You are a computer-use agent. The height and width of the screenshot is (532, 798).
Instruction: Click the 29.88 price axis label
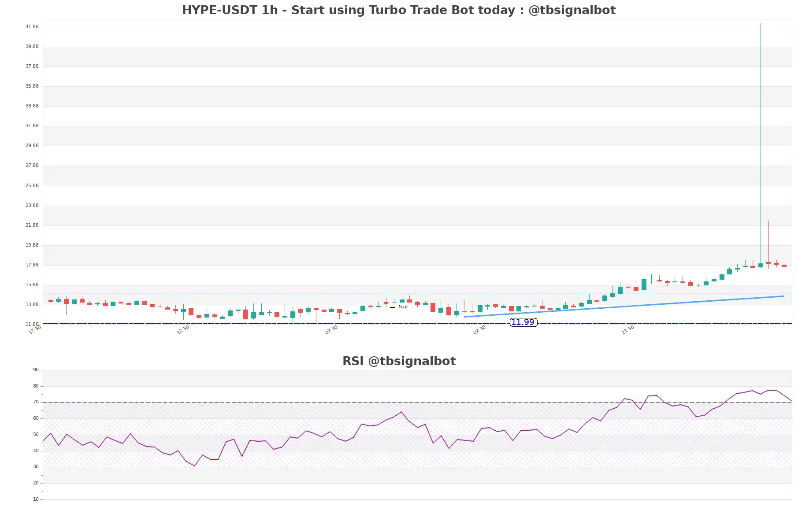point(32,146)
